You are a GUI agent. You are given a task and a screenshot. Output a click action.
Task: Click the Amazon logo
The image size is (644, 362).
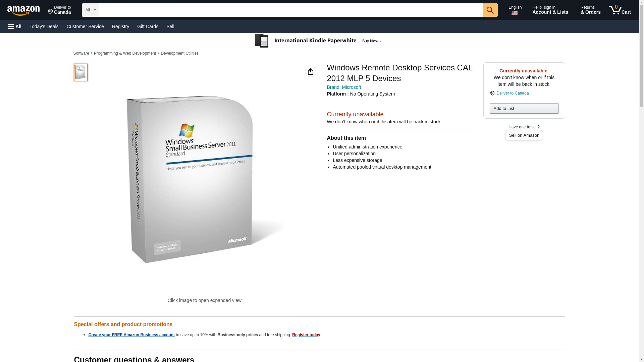23,10
